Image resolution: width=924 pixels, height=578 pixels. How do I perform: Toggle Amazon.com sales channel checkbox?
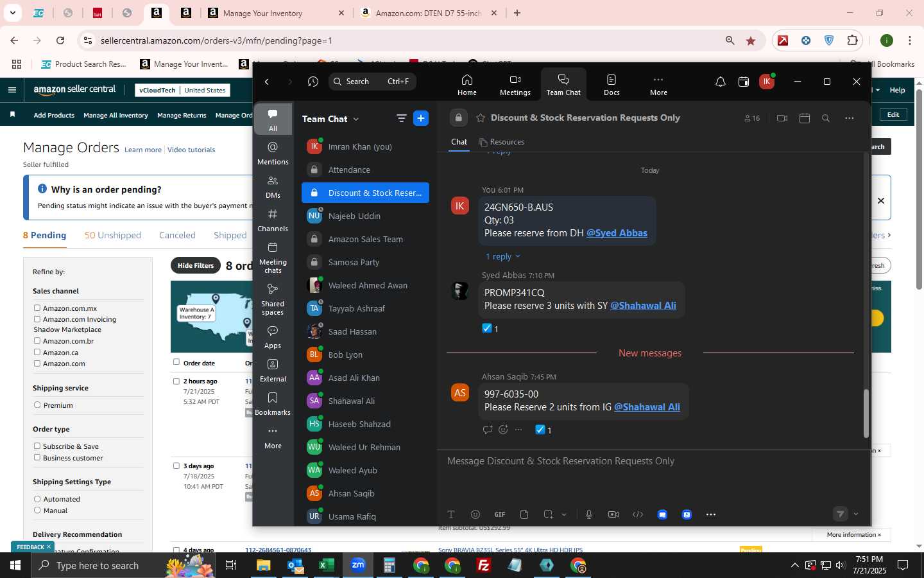(x=37, y=363)
